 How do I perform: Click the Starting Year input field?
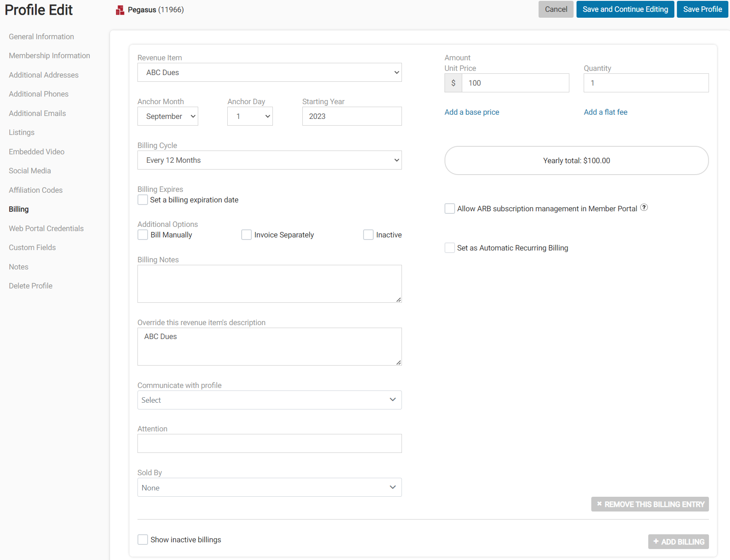pyautogui.click(x=352, y=116)
